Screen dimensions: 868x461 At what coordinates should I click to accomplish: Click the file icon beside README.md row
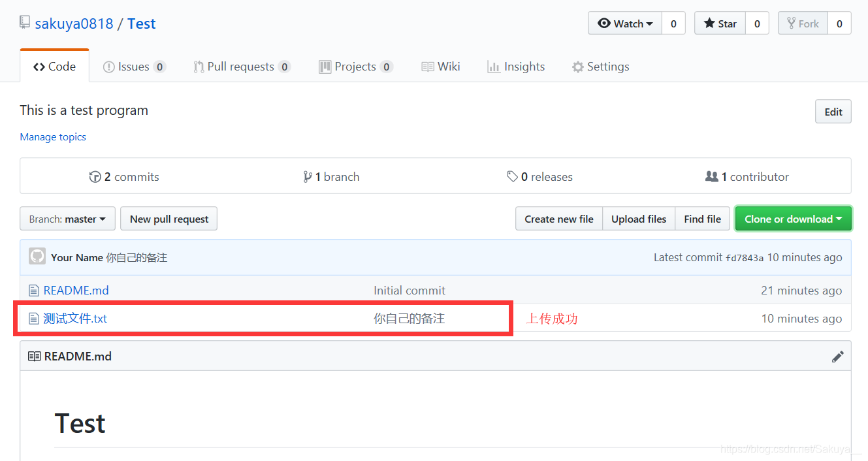pyautogui.click(x=34, y=291)
